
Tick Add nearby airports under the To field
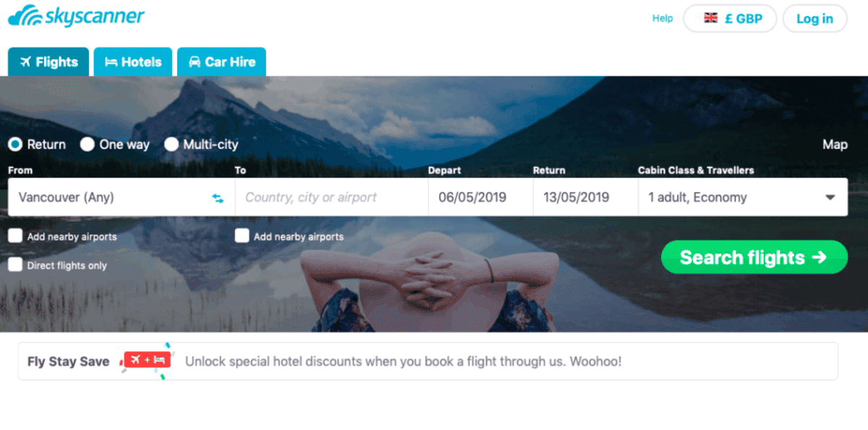(242, 236)
